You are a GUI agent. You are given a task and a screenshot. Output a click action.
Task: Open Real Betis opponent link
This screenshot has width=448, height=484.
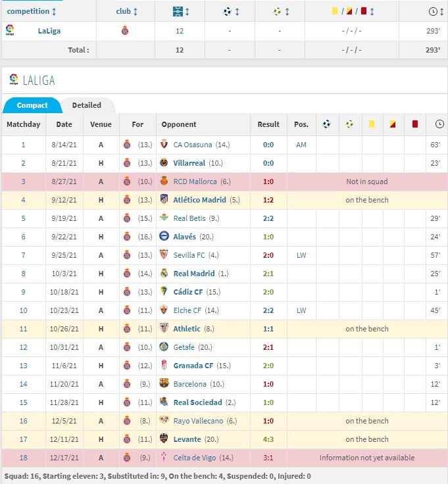[189, 218]
